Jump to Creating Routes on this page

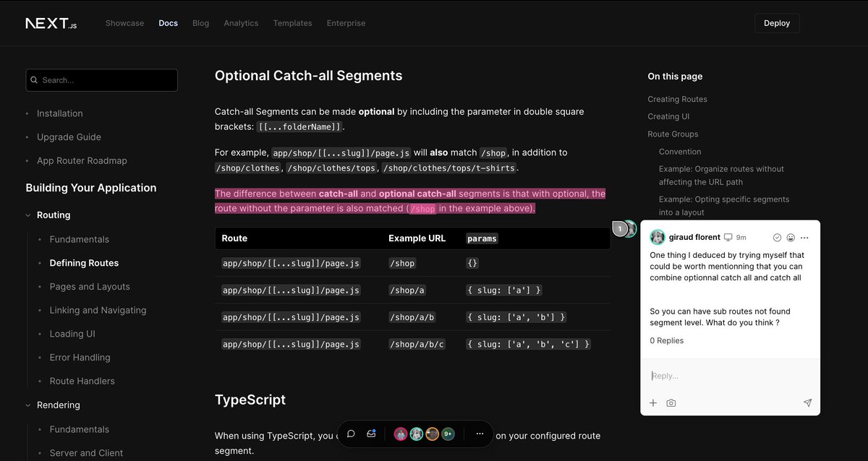pos(677,99)
